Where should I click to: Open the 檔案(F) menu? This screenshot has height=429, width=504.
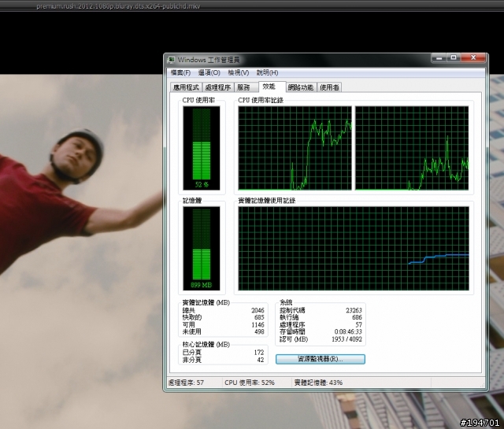(x=180, y=72)
